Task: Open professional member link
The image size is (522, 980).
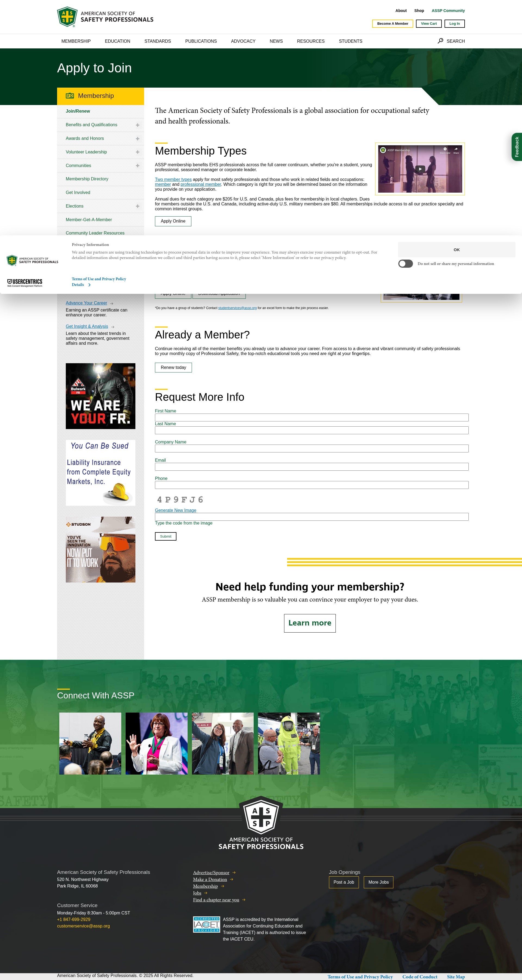Action: (x=200, y=184)
